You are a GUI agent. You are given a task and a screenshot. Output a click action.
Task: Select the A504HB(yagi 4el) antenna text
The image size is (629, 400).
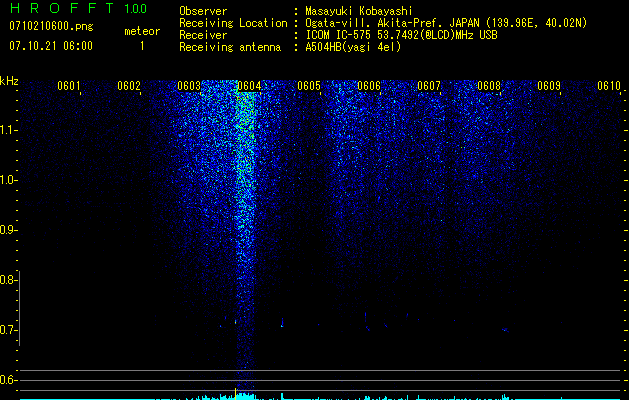353,47
